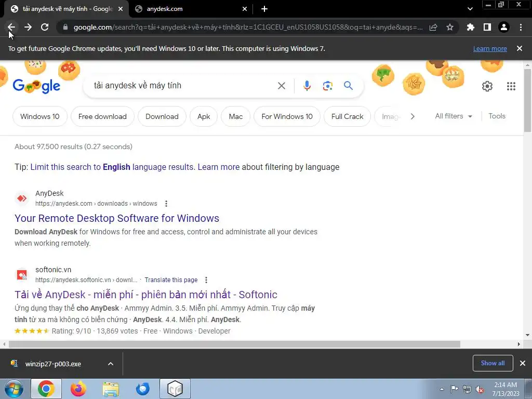
Task: Open more options for softonic.vn result
Action: [206, 280]
